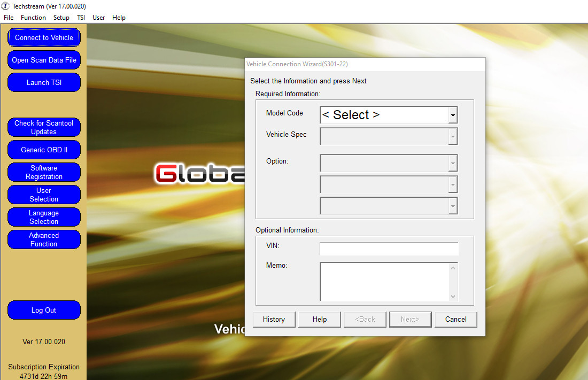Click the Back button in wizard
The image size is (588, 380).
click(365, 319)
